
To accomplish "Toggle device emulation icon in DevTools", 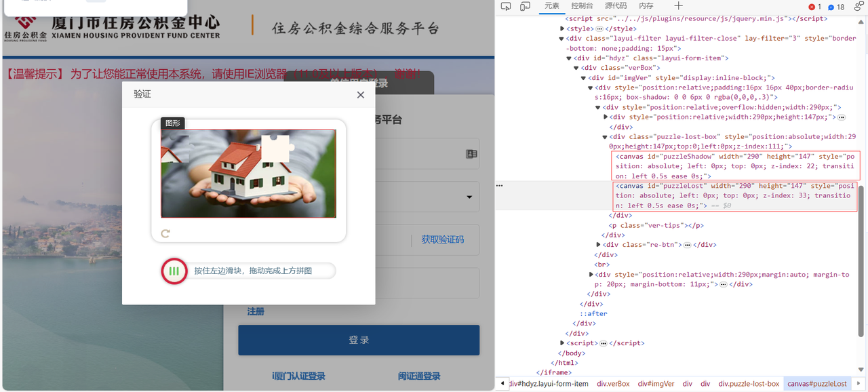I will (x=525, y=7).
